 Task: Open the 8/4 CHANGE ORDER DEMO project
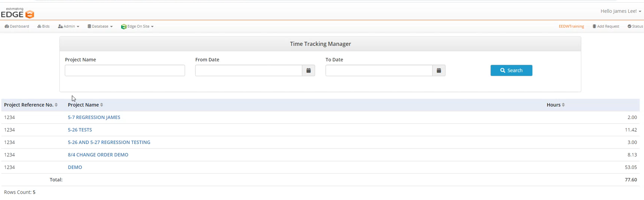98,154
